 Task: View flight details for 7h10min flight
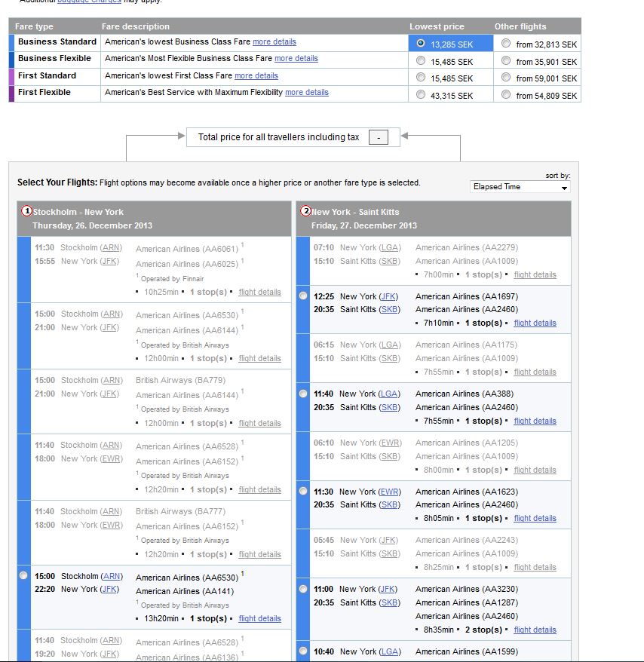click(535, 323)
